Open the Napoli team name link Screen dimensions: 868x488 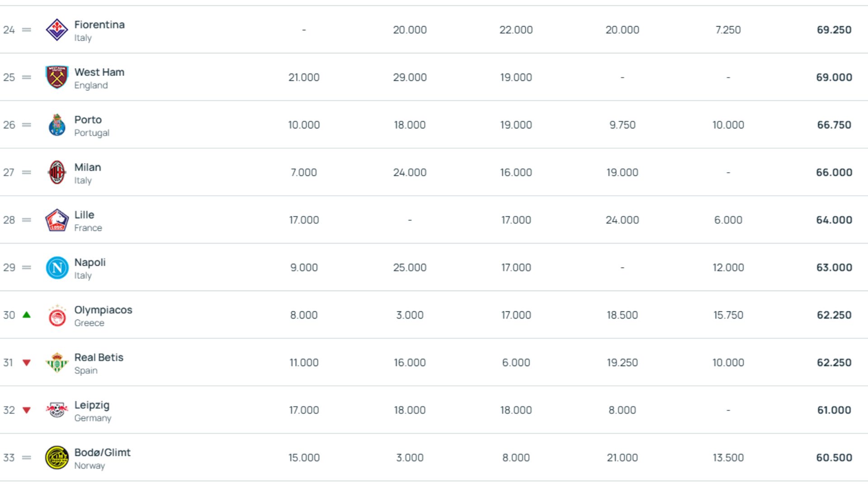pyautogui.click(x=90, y=263)
